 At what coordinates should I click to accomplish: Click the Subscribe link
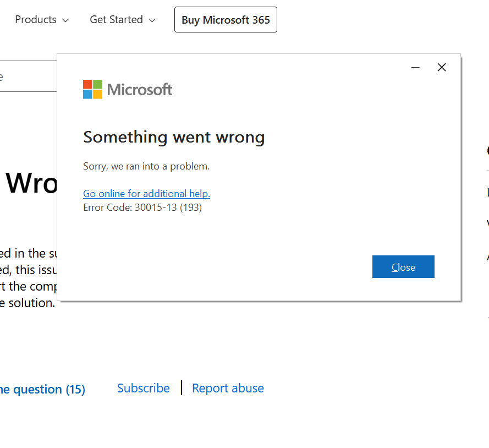click(143, 388)
